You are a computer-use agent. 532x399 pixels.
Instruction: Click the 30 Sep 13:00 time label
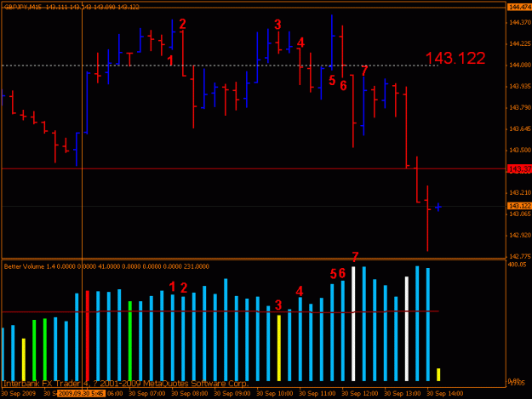[x=403, y=394]
